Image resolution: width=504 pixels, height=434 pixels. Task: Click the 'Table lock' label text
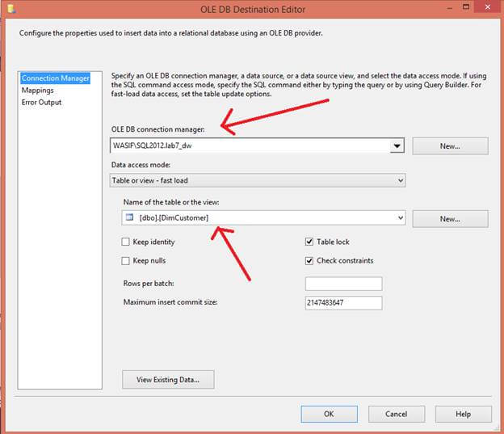point(333,242)
